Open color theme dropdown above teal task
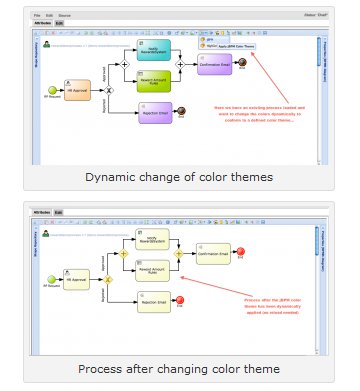This screenshot has width=360, height=391. point(204,33)
